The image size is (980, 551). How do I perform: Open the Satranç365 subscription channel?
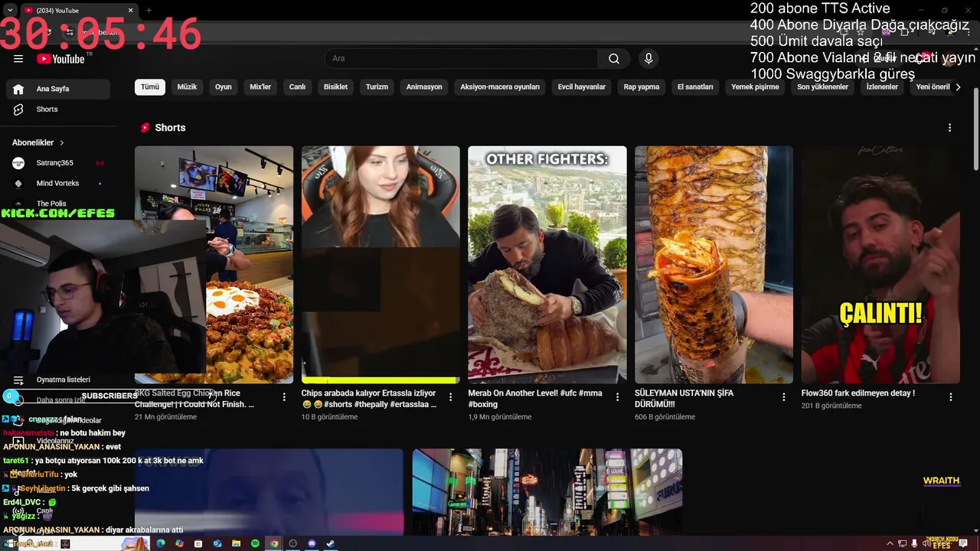click(58, 163)
